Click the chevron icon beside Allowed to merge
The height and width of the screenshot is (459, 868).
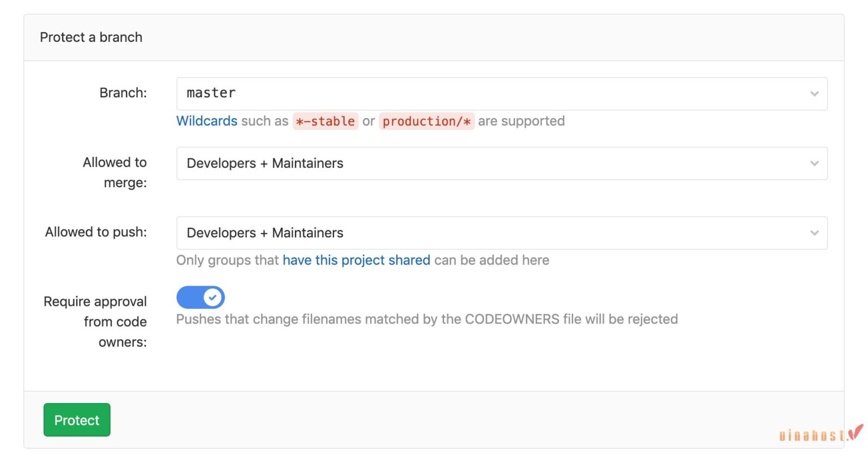tap(814, 163)
